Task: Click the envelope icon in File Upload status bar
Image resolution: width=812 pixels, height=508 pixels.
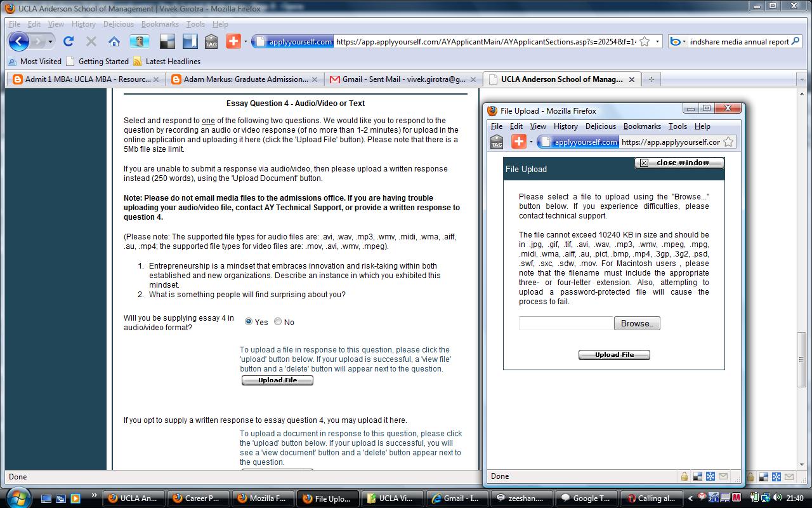Action: (724, 476)
